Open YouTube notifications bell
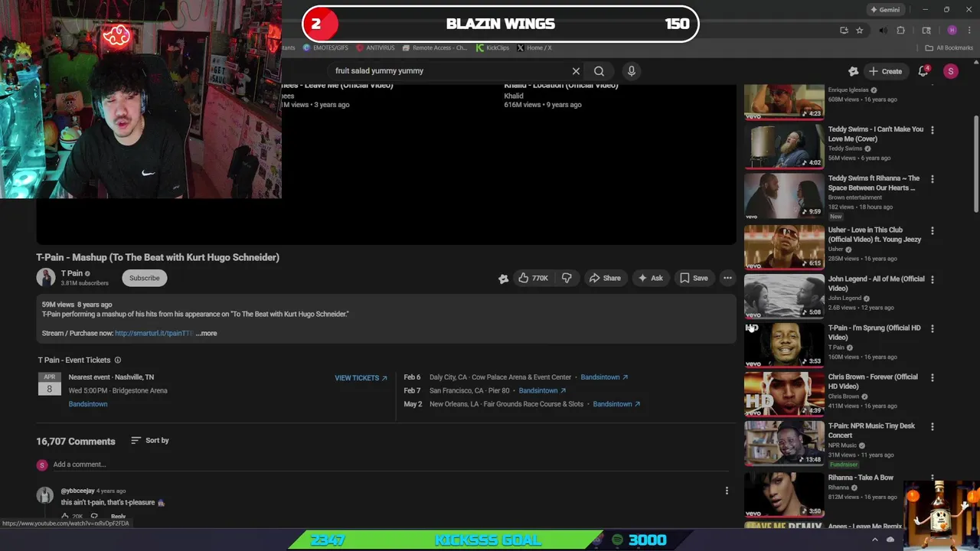 [x=923, y=71]
